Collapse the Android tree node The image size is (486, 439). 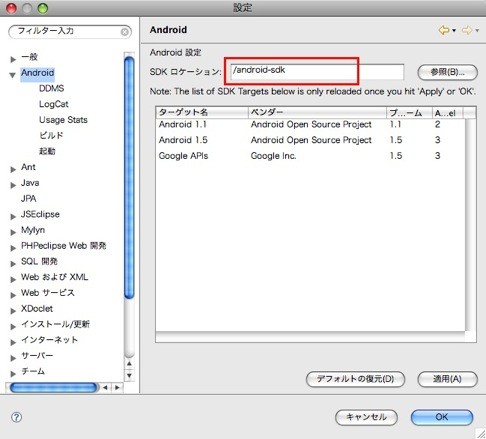(x=13, y=75)
